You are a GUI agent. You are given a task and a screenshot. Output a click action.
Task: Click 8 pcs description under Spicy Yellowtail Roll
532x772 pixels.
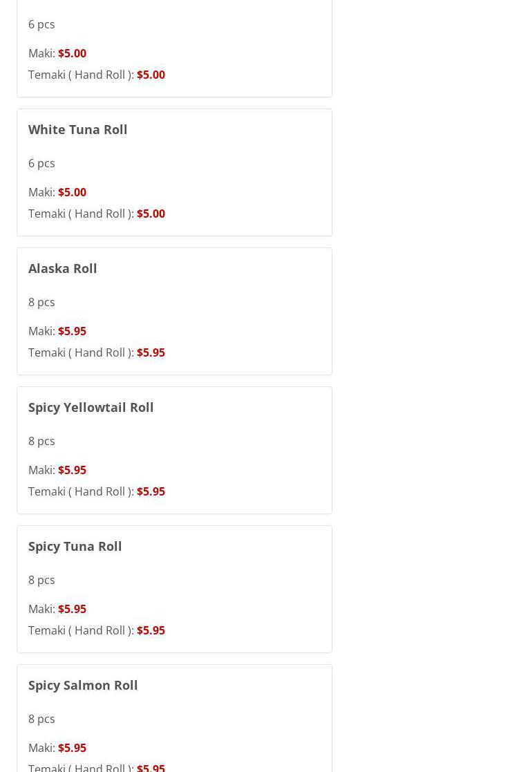41,441
